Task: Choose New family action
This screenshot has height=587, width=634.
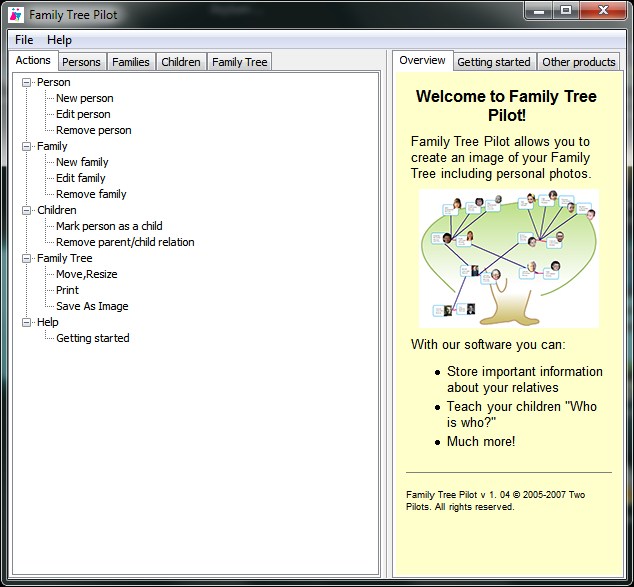Action: [x=82, y=162]
